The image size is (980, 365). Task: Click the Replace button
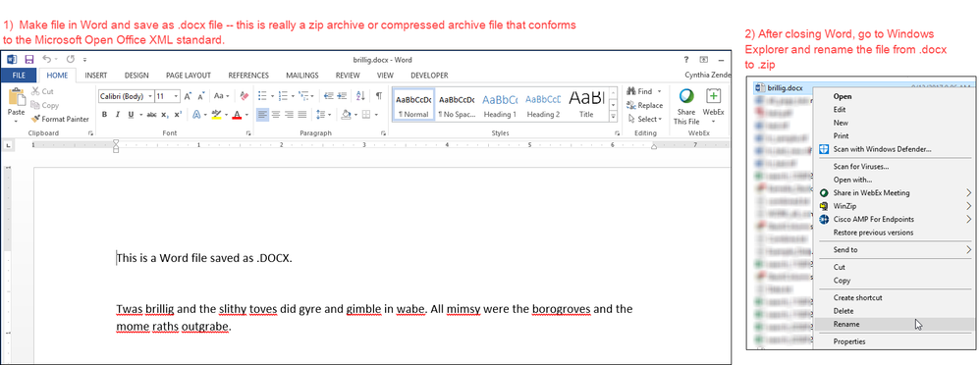click(645, 105)
